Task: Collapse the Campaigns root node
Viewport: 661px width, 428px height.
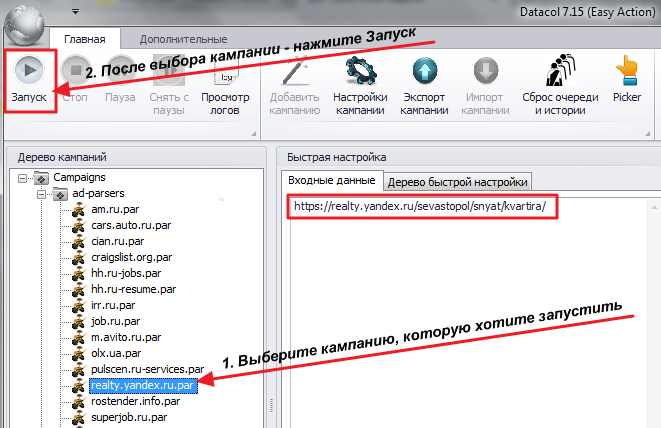Action: coord(22,178)
